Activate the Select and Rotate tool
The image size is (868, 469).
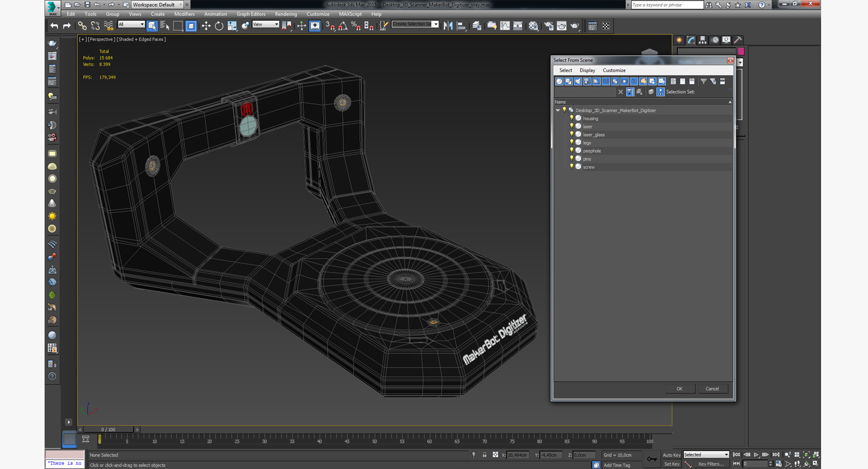point(219,25)
